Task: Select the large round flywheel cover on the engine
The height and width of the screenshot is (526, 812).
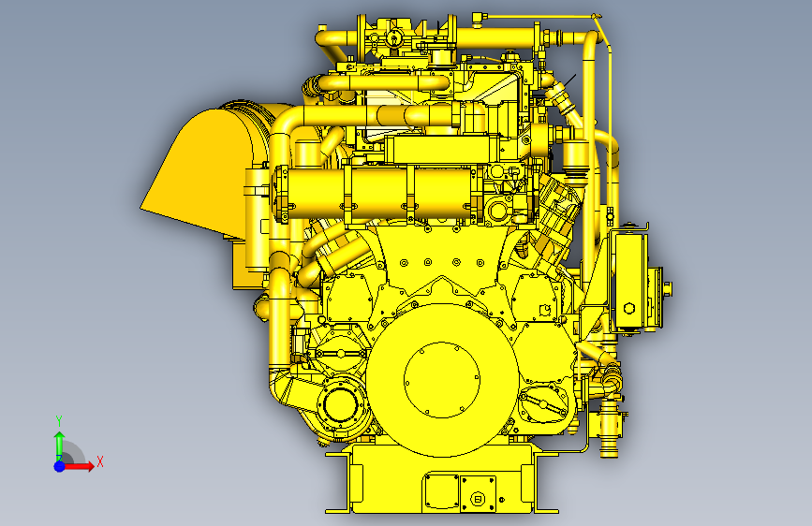Action: click(x=442, y=380)
